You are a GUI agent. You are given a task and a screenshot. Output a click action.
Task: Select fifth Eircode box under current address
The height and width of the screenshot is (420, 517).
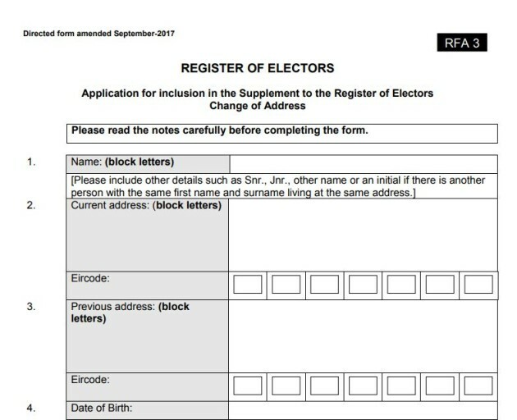tap(402, 285)
